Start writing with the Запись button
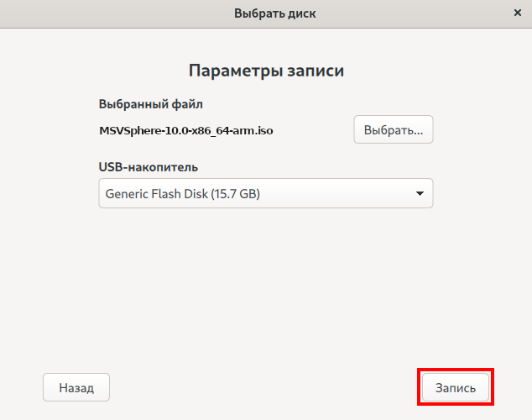 (456, 387)
